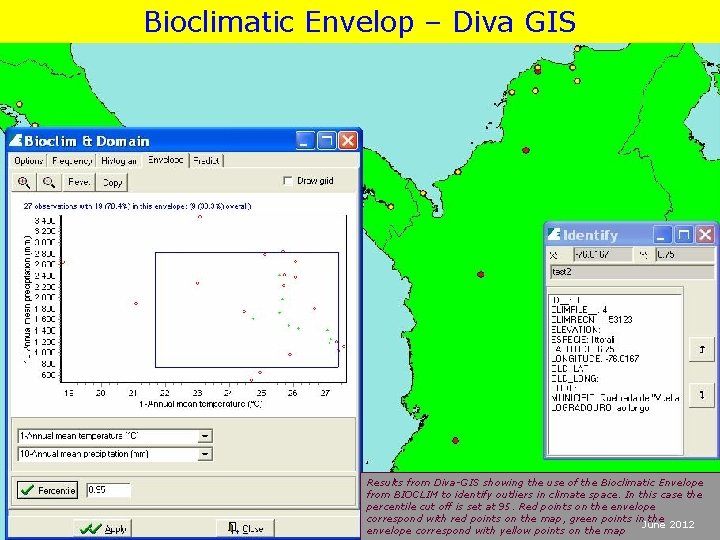Close Bioclim & Domain with title bar X
This screenshot has width=720, height=540.
point(348,141)
